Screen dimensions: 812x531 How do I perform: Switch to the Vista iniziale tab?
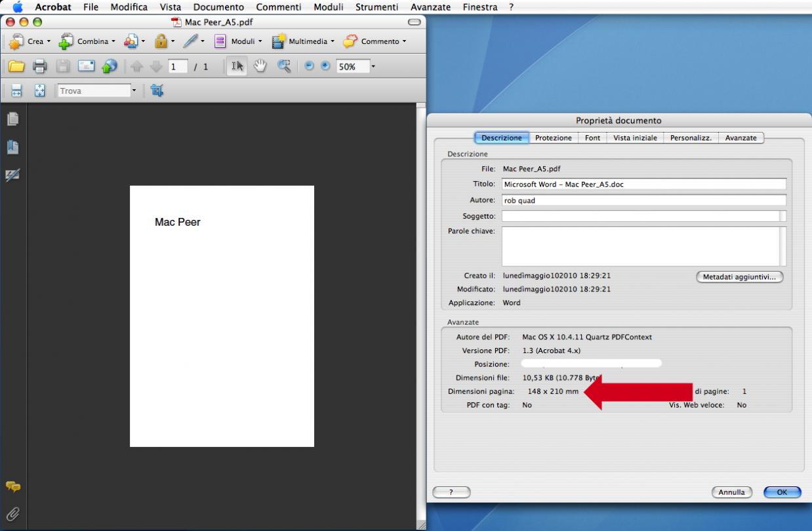pyautogui.click(x=635, y=138)
